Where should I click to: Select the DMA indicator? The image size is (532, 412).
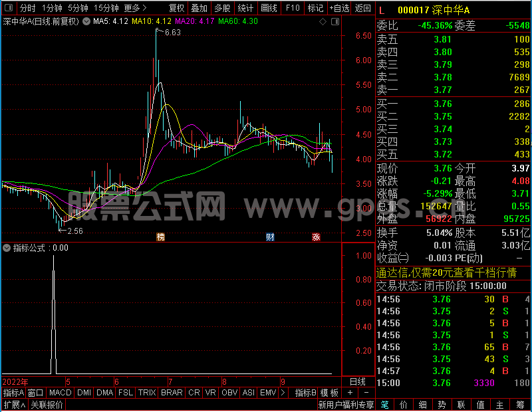(x=104, y=393)
